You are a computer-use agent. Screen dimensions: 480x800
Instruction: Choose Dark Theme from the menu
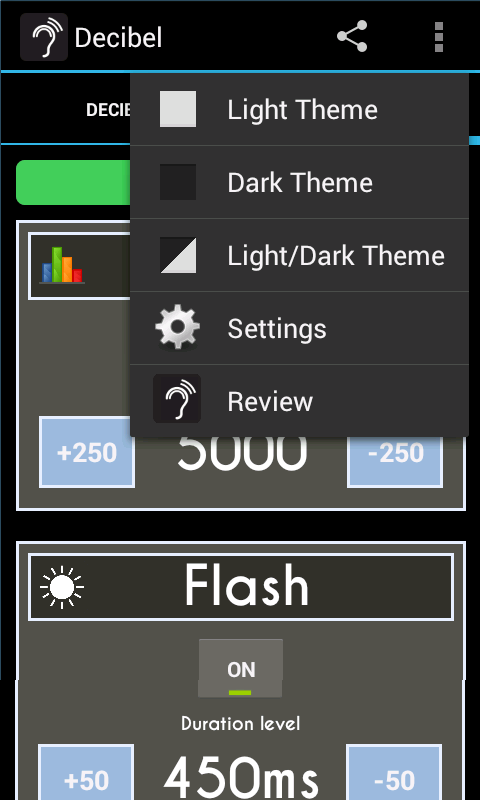(x=299, y=182)
